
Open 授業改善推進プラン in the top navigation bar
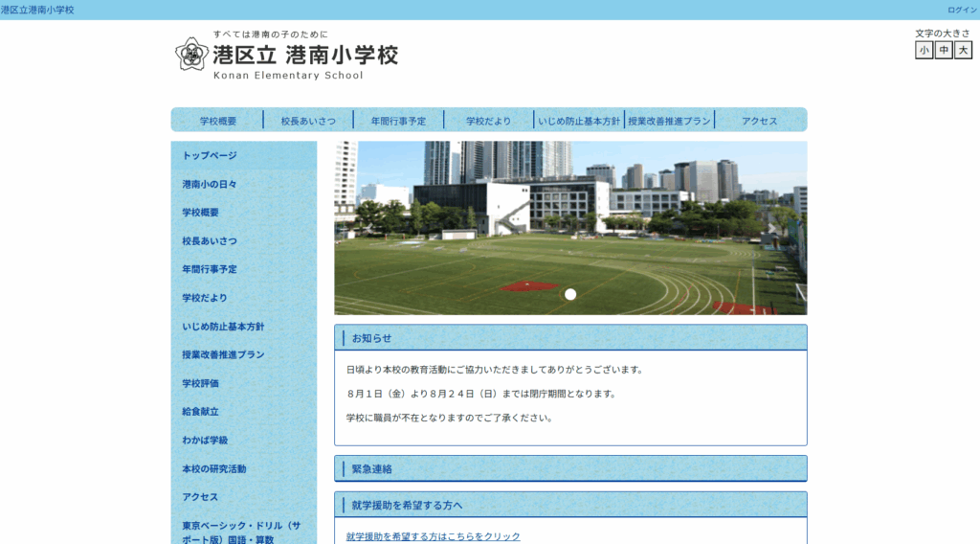coord(669,122)
